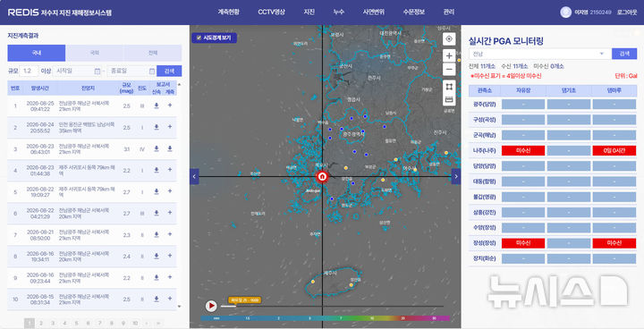Zoom out on the map
644x329 pixels.
tap(449, 70)
